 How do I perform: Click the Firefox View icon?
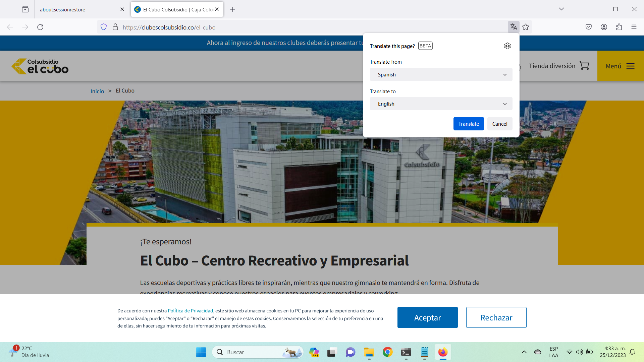pyautogui.click(x=25, y=9)
